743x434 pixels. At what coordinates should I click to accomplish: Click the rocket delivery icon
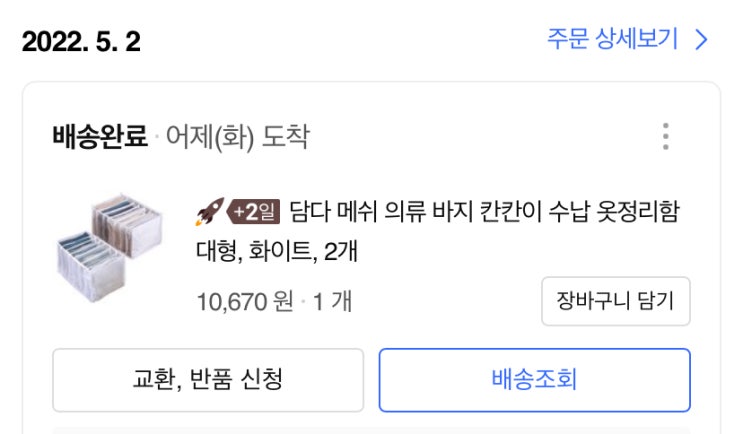pyautogui.click(x=209, y=212)
